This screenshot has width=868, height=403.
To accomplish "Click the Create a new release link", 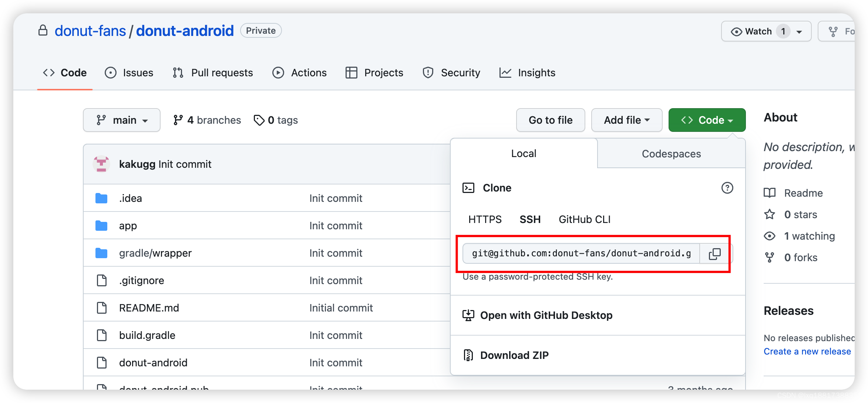I will coord(807,352).
